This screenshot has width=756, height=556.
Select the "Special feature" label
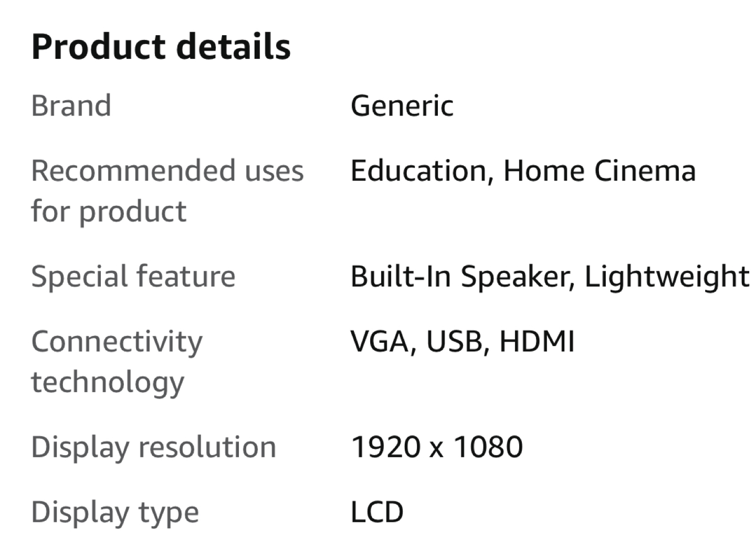coord(133,276)
